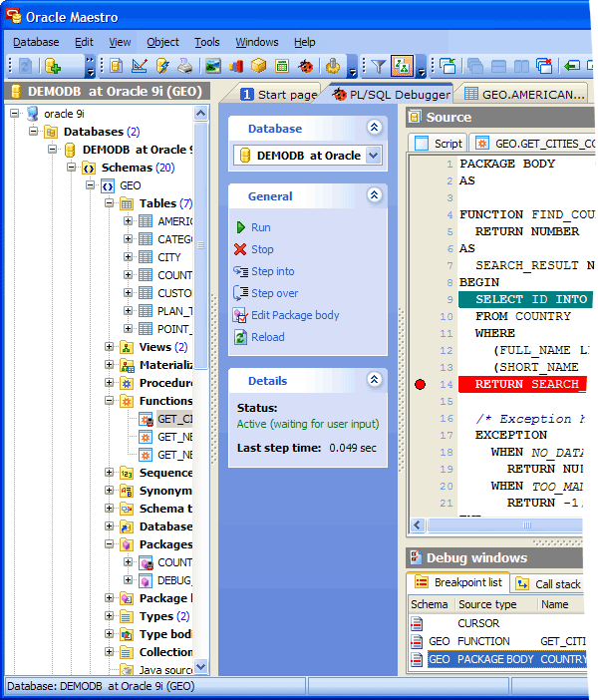
Task: Open the DEMODB at Oracle database dropdown
Action: (374, 155)
